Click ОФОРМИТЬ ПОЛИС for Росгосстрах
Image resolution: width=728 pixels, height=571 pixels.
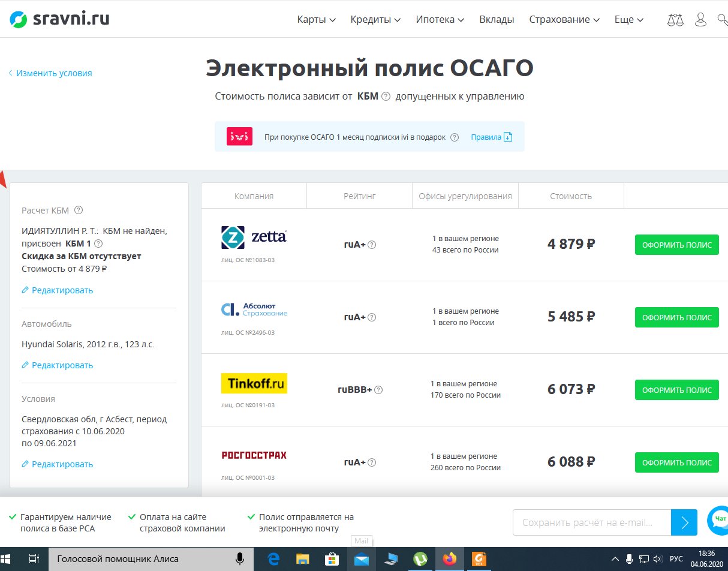[x=676, y=462]
